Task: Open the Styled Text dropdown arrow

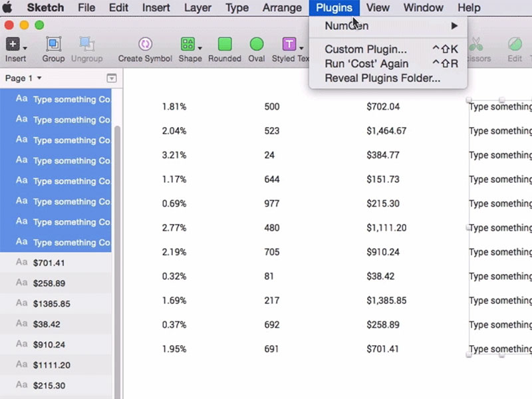Action: click(301, 48)
